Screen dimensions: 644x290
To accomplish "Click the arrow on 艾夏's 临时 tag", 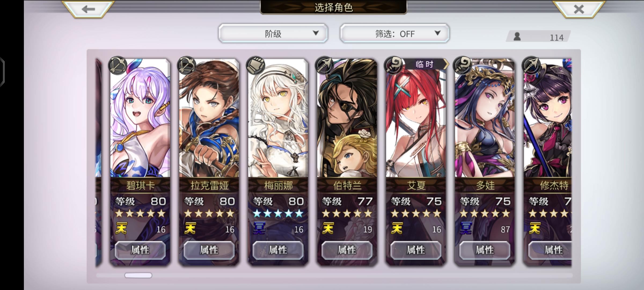I will [x=445, y=64].
